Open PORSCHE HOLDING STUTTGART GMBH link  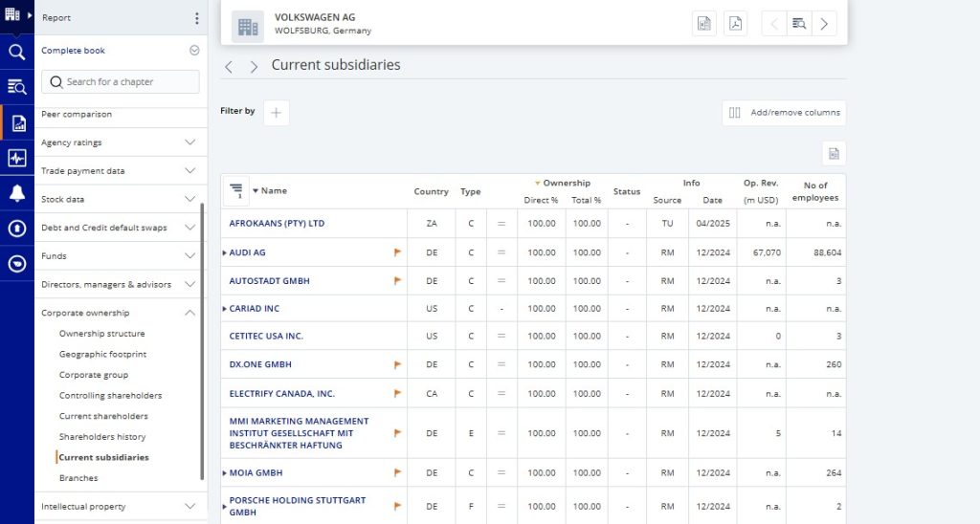pos(298,507)
